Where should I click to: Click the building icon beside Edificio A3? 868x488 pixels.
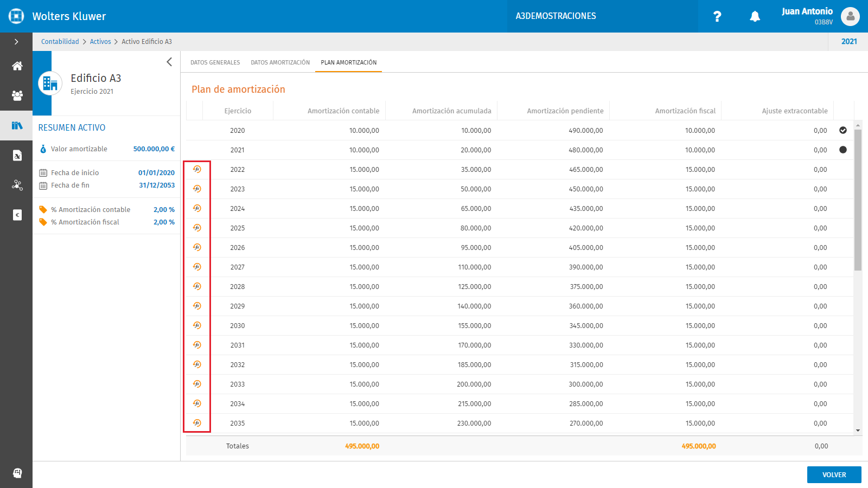pyautogui.click(x=50, y=84)
